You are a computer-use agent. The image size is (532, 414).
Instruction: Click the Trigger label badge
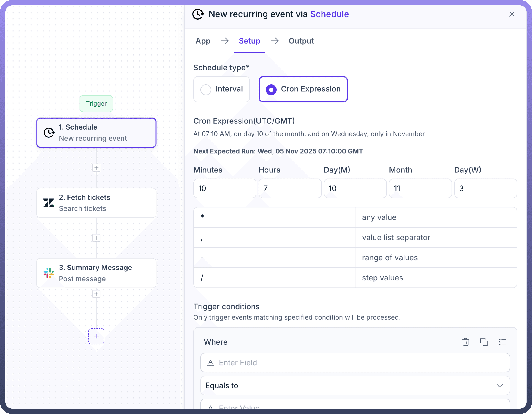click(x=96, y=104)
